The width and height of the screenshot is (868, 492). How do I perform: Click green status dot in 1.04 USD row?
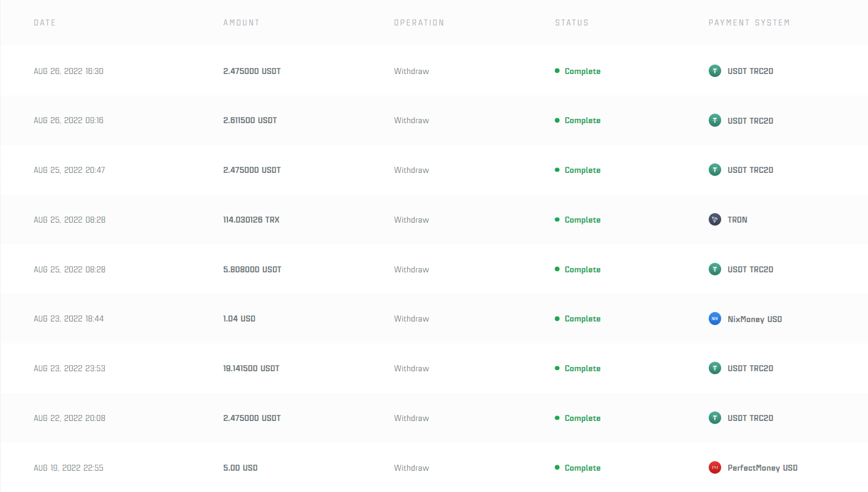point(557,319)
